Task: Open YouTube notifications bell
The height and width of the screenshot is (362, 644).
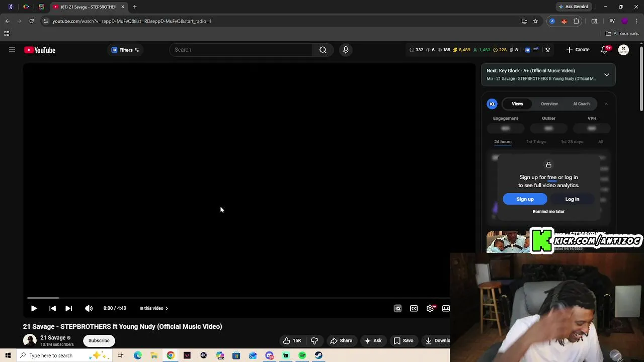Action: [605, 50]
